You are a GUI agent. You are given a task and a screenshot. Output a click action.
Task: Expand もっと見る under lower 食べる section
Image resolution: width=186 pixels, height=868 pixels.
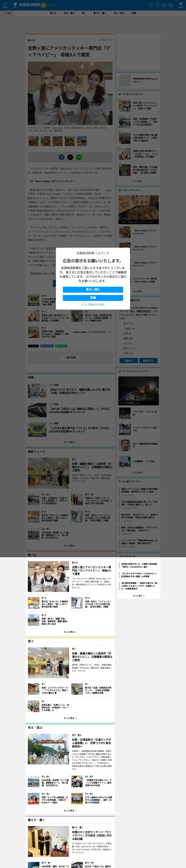[x=70, y=632]
